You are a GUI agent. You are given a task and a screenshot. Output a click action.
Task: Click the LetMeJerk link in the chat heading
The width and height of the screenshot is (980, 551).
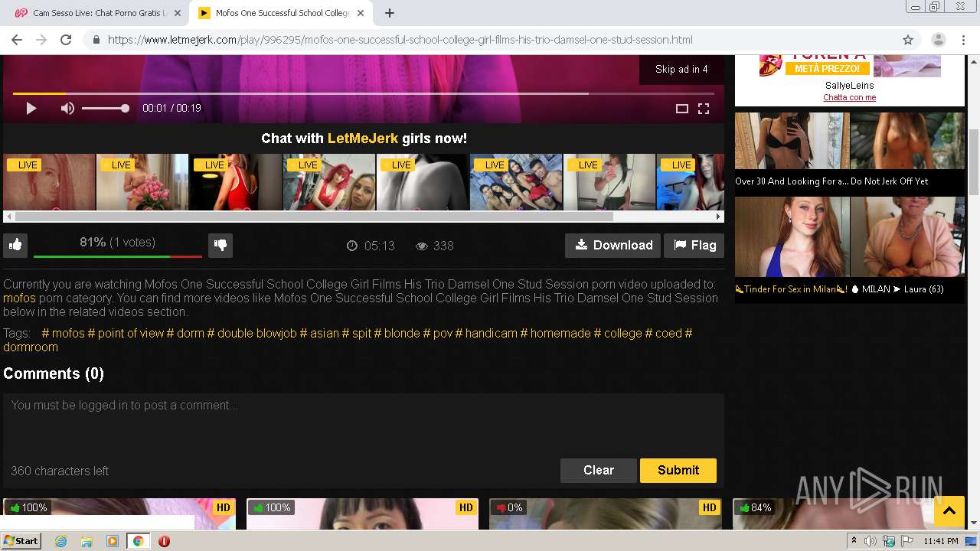[x=363, y=139]
